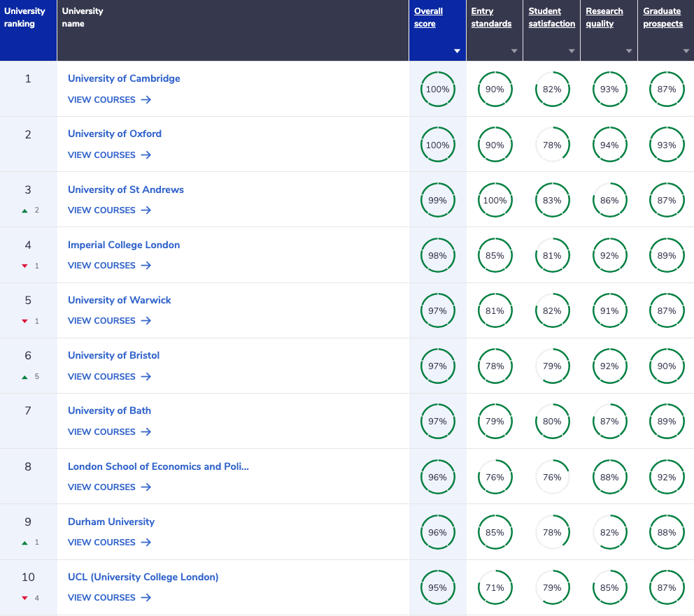Open the London School of Economics link
This screenshot has height=616, width=694.
point(158,466)
